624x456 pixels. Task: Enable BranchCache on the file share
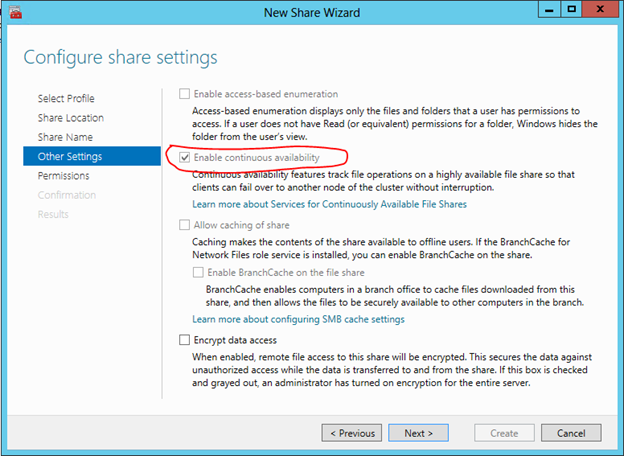coord(198,273)
